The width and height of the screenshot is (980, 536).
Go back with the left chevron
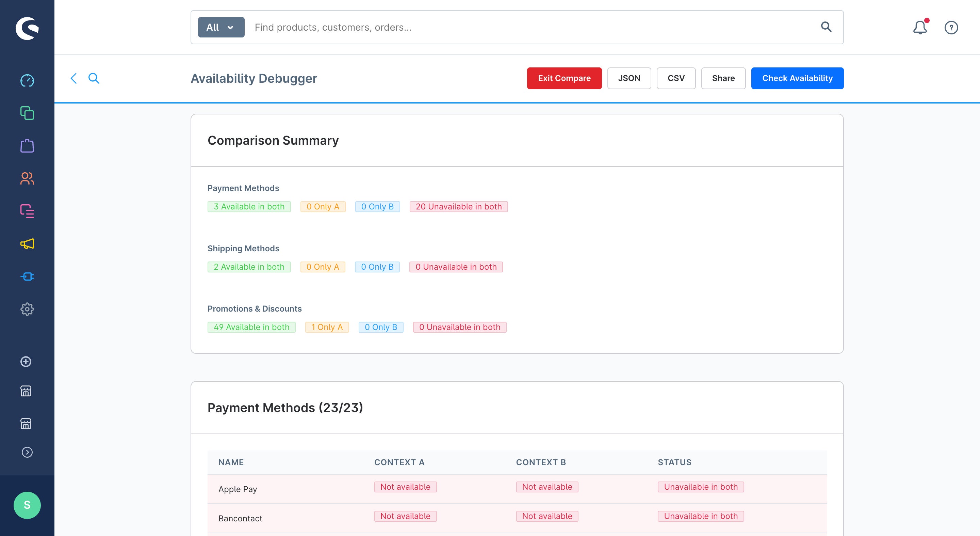coord(74,78)
